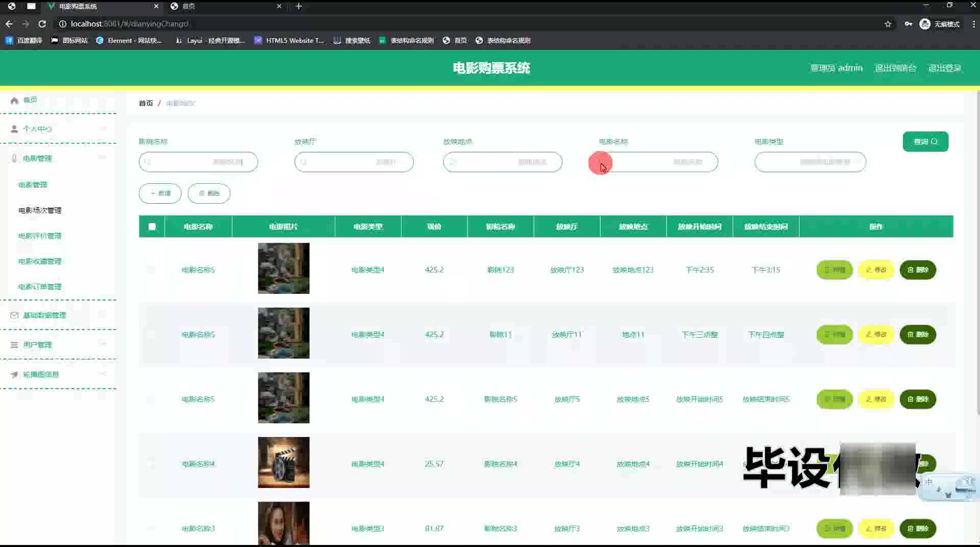Click the envelope icon beside 基础数据管理
The height and width of the screenshot is (547, 980).
point(14,315)
